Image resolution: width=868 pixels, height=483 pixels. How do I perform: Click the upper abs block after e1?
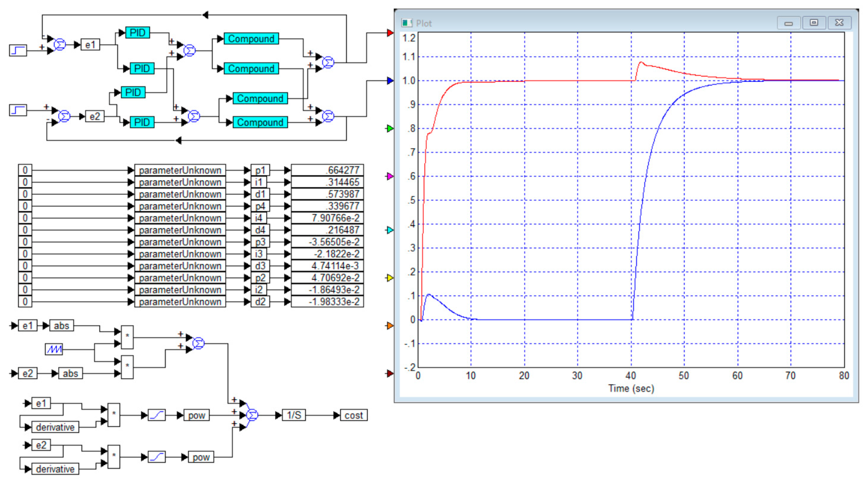(61, 326)
